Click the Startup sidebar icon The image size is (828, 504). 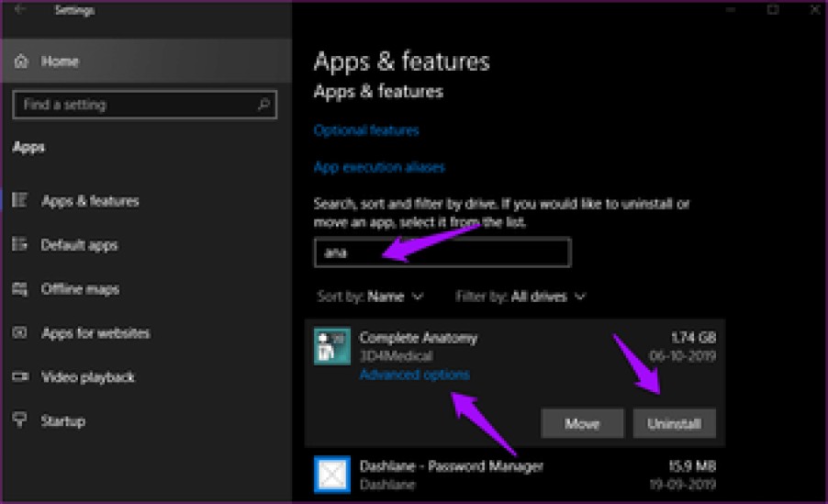(x=19, y=420)
